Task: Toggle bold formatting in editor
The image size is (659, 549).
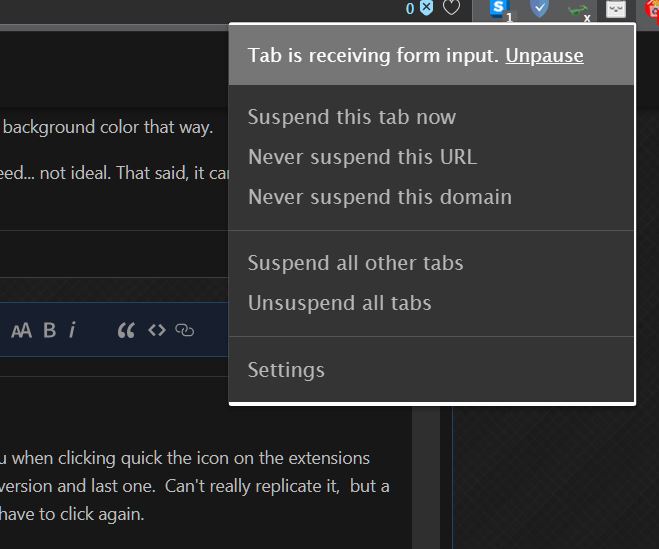Action: (50, 330)
